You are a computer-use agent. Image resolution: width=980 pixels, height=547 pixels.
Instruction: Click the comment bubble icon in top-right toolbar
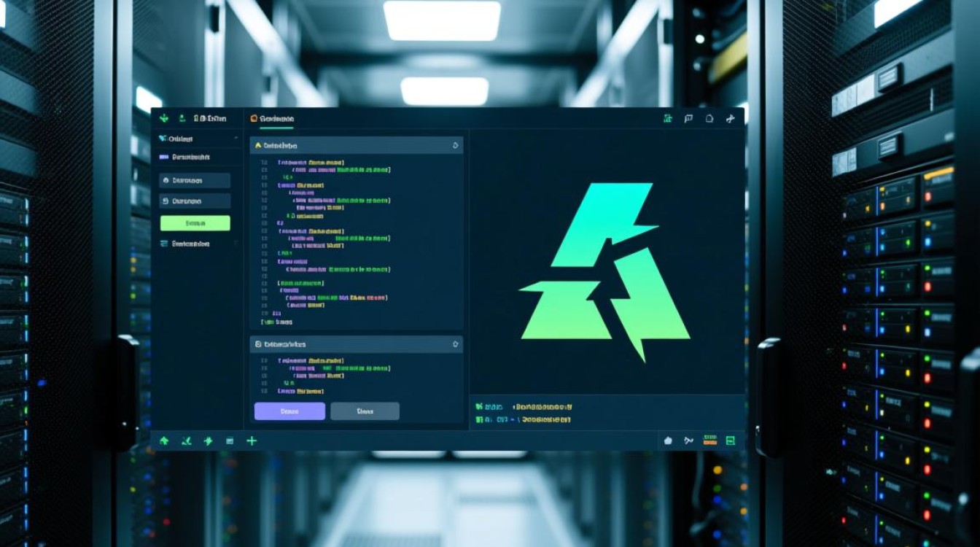(x=688, y=119)
